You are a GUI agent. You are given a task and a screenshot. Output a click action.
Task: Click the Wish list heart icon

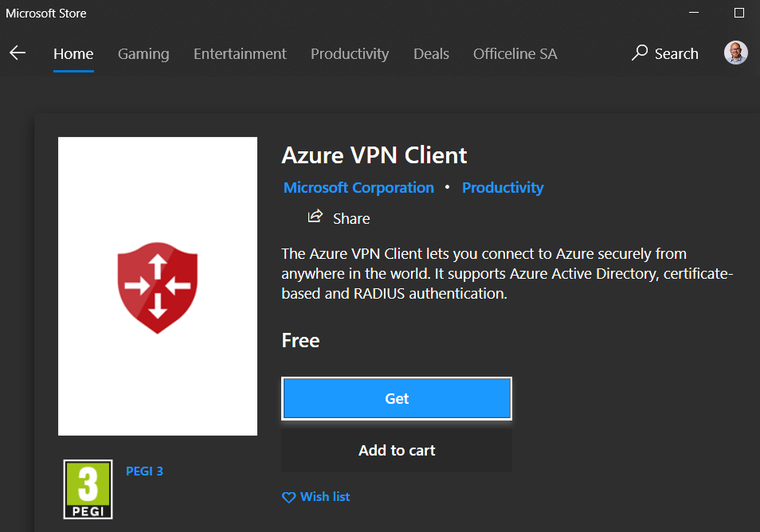coord(288,497)
